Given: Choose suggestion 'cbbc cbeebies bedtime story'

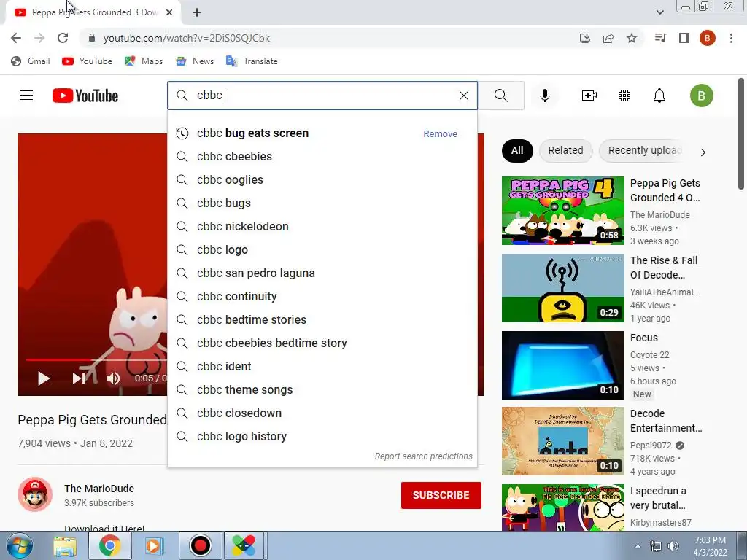Looking at the screenshot, I should tap(322, 343).
